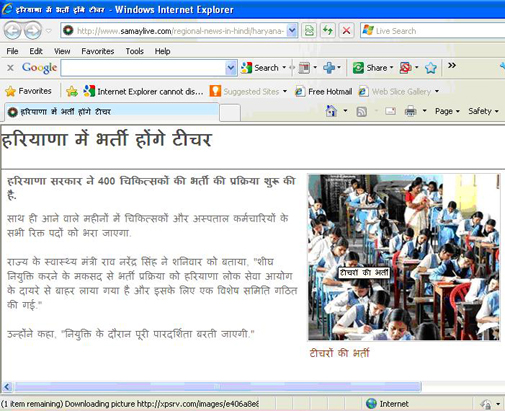Click the Read Mail icon

point(390,111)
